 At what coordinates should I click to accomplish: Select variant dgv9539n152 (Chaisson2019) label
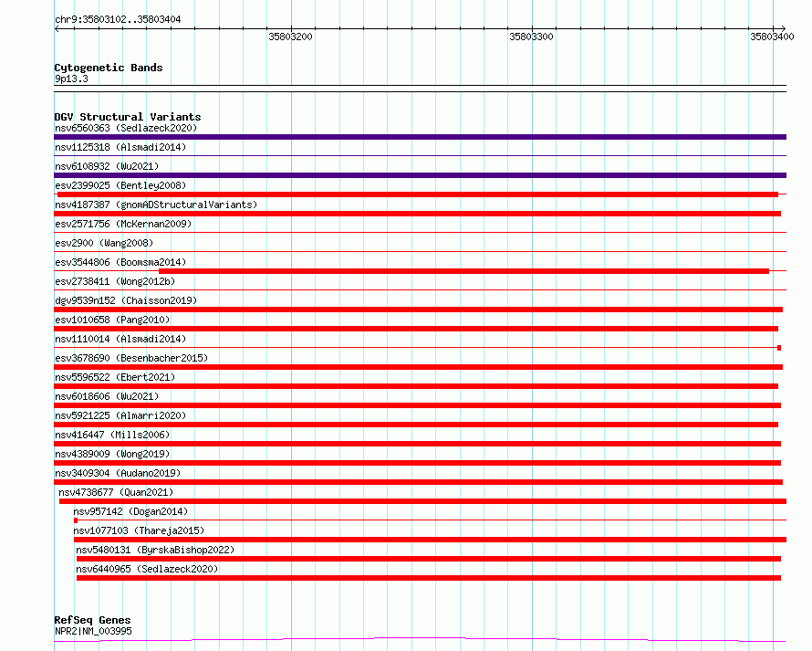tap(126, 300)
